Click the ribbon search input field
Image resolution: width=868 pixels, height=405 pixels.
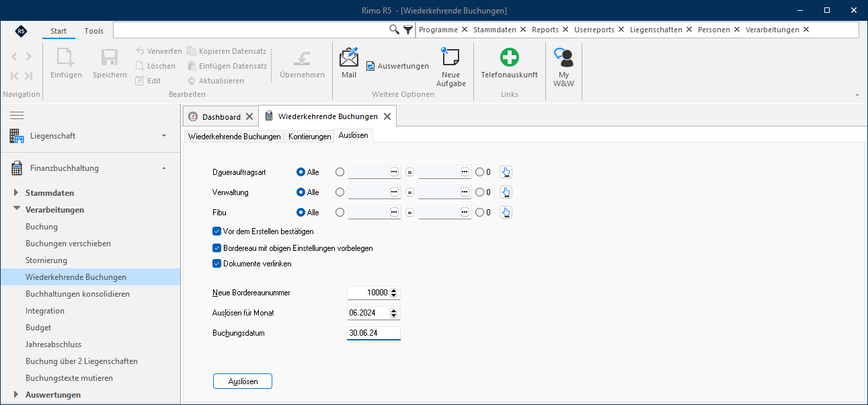[251, 30]
